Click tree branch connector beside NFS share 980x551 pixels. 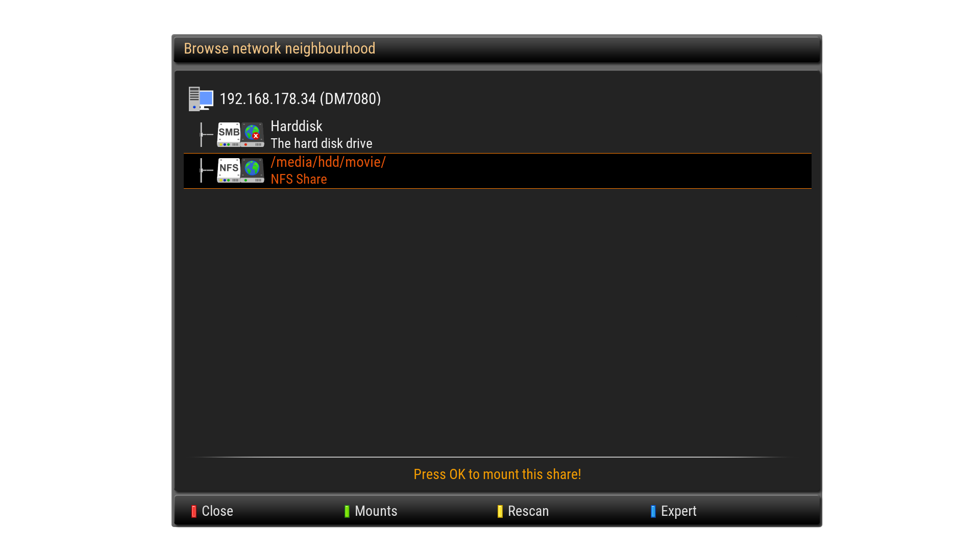click(x=206, y=170)
